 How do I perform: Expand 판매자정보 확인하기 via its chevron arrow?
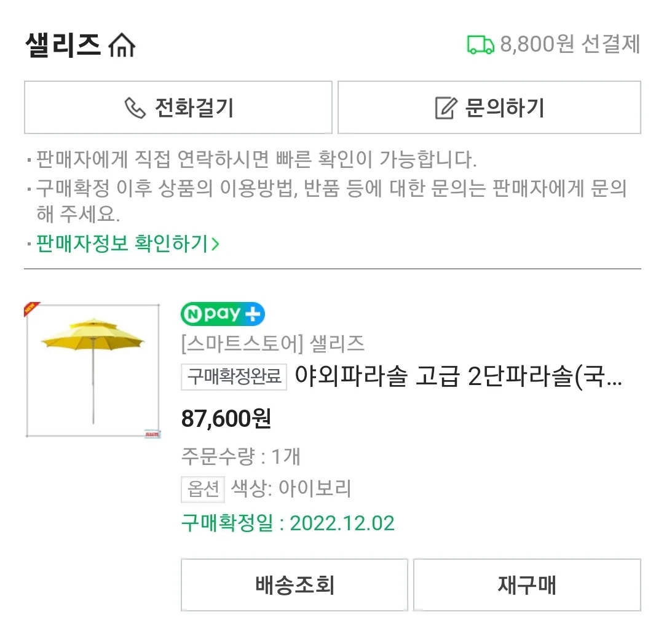coord(216,244)
